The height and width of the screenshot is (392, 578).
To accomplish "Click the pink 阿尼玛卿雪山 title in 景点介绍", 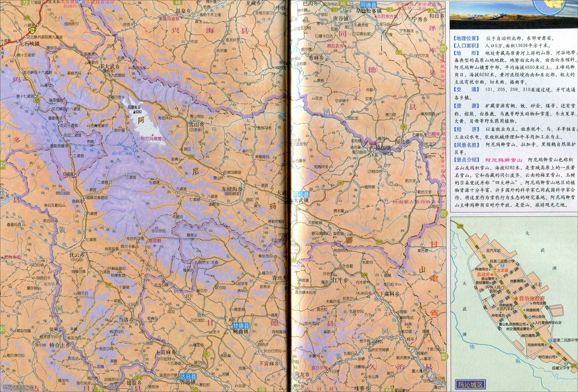I will click(x=504, y=160).
